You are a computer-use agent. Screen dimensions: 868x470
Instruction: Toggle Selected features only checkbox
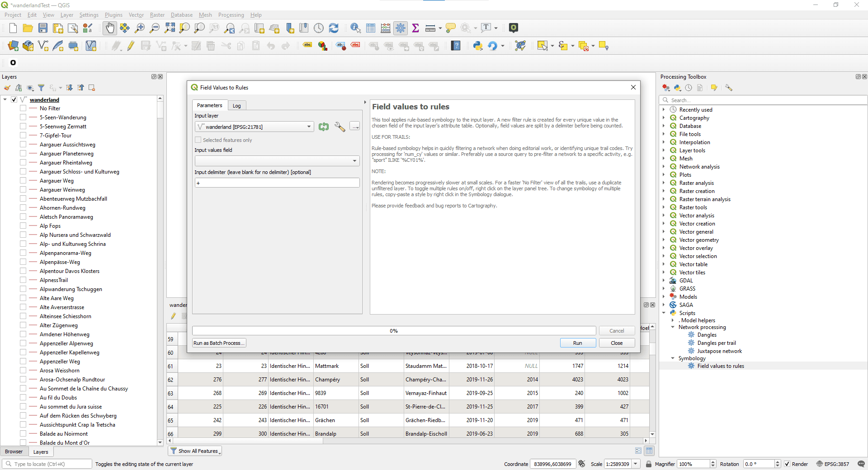tap(198, 140)
